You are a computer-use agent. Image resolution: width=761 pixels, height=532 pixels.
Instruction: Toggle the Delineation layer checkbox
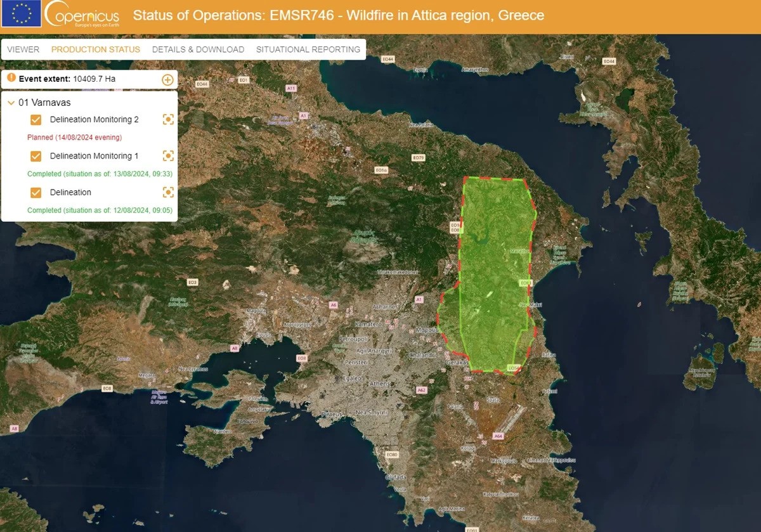tap(36, 192)
